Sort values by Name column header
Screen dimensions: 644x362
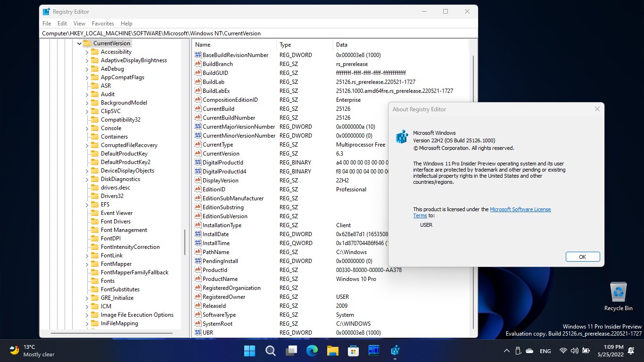pyautogui.click(x=234, y=45)
